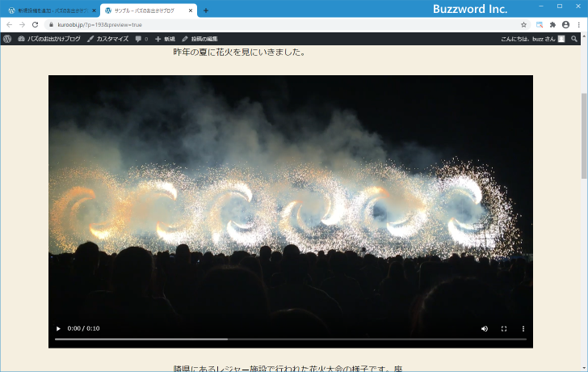Bookmark this page with the star icon
This screenshot has width=588, height=372.
click(523, 25)
